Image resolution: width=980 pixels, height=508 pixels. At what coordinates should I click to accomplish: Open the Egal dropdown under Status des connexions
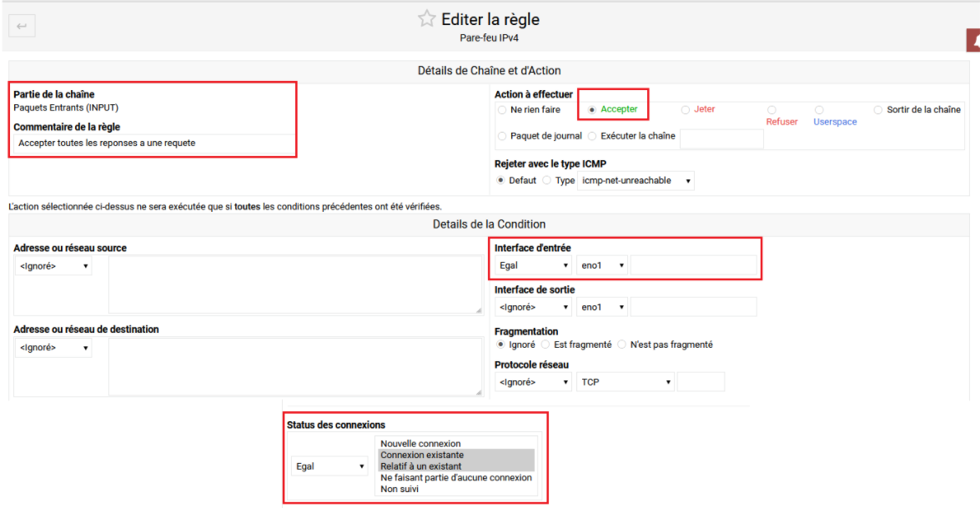point(329,465)
